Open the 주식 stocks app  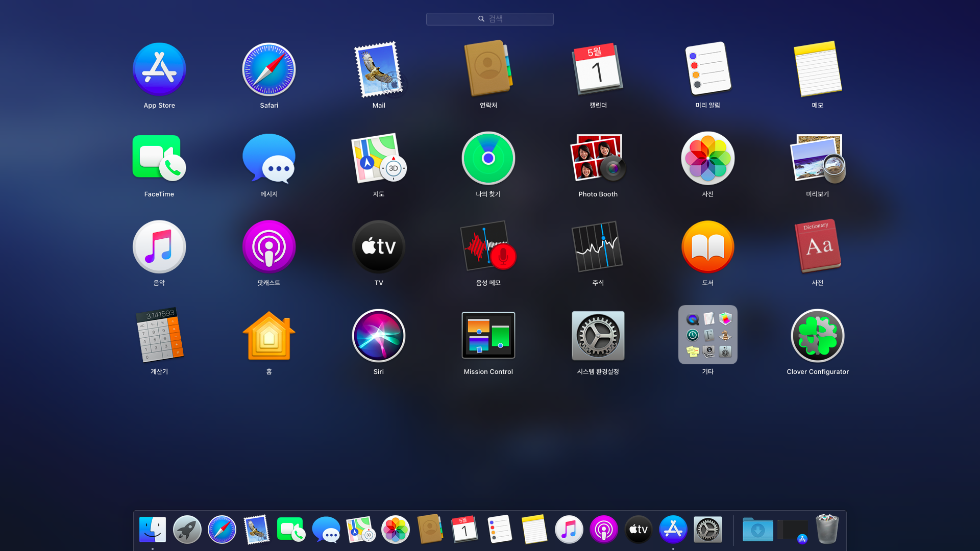click(x=598, y=247)
